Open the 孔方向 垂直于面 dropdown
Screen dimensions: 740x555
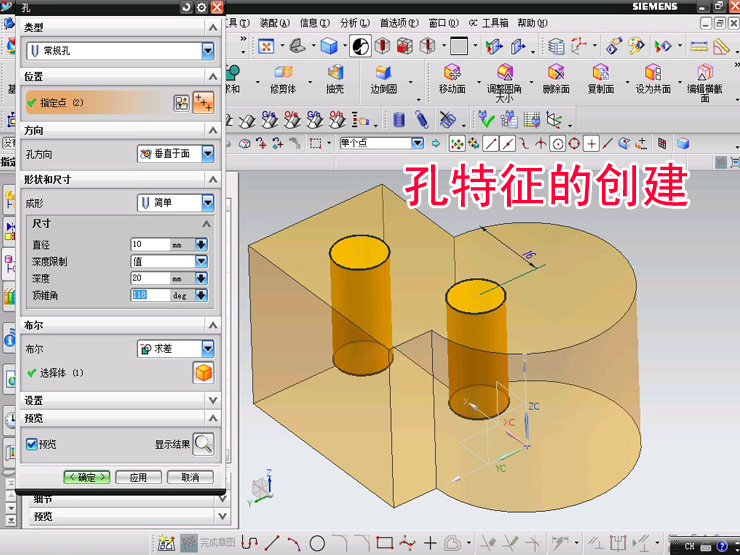pos(208,154)
